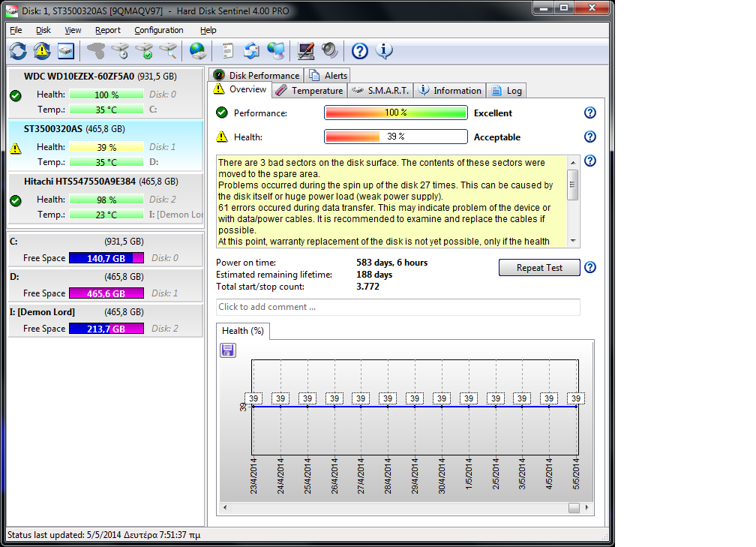Click help icon beside Health rating
Screen dimensions: 756x547
pyautogui.click(x=590, y=137)
